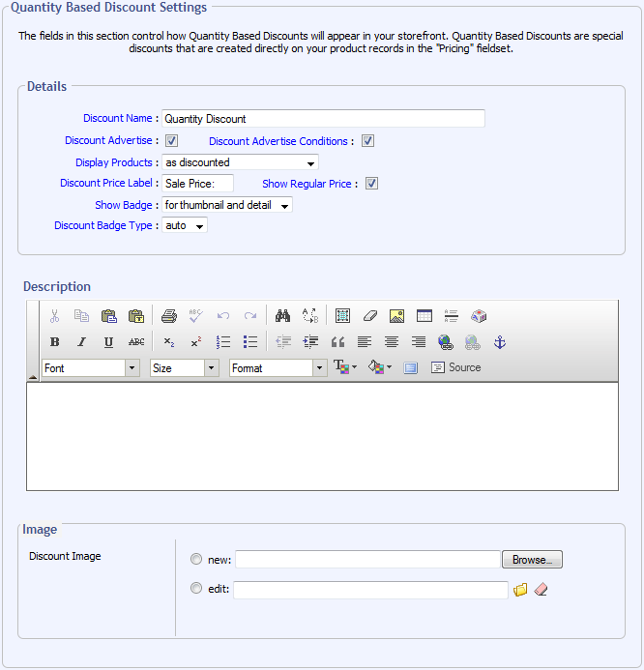Uncheck the Show Regular Price checkbox

(x=371, y=184)
